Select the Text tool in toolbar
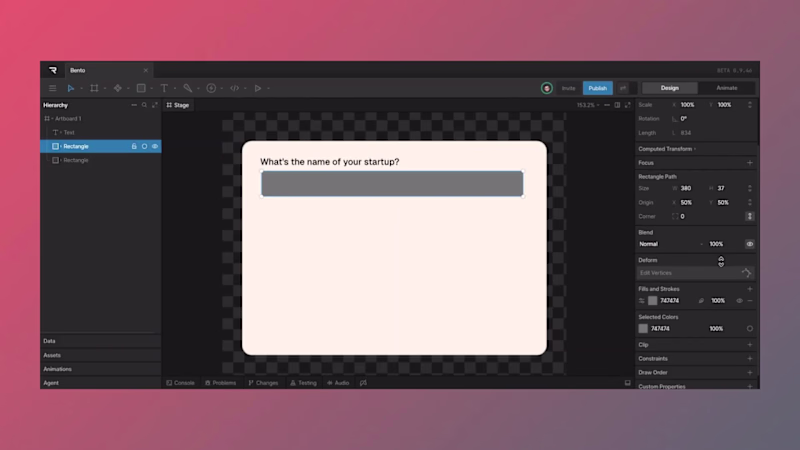 [164, 88]
